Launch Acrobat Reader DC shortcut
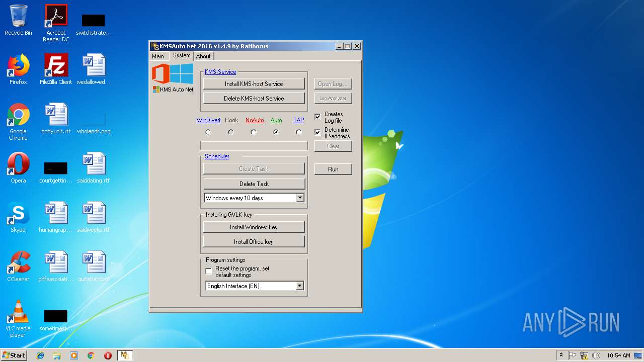644x362 pixels. tap(56, 23)
